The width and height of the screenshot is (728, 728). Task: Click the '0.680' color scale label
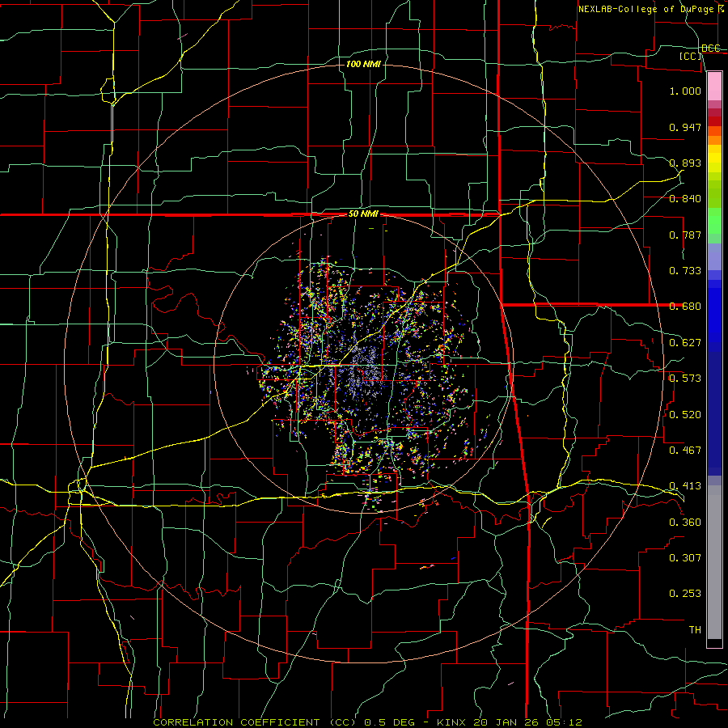[685, 307]
